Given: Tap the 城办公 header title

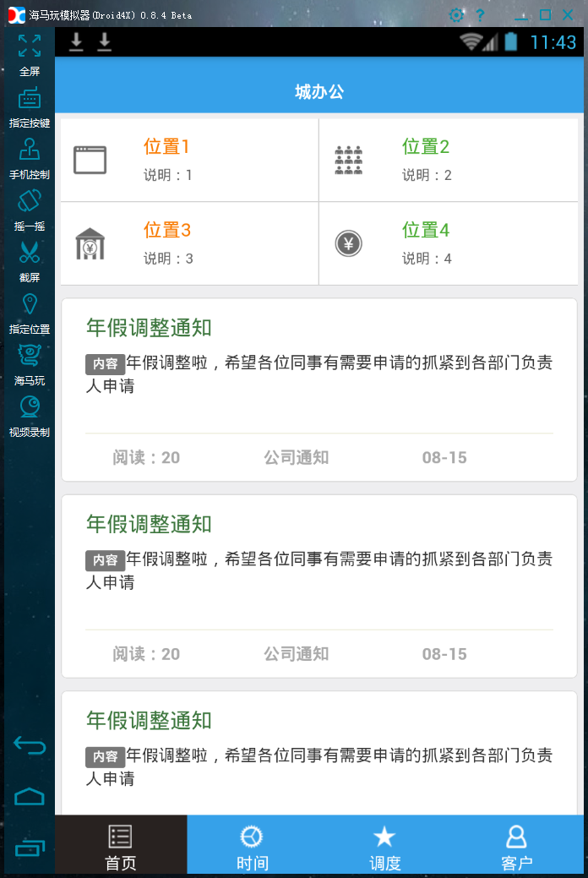Looking at the screenshot, I should [x=319, y=92].
